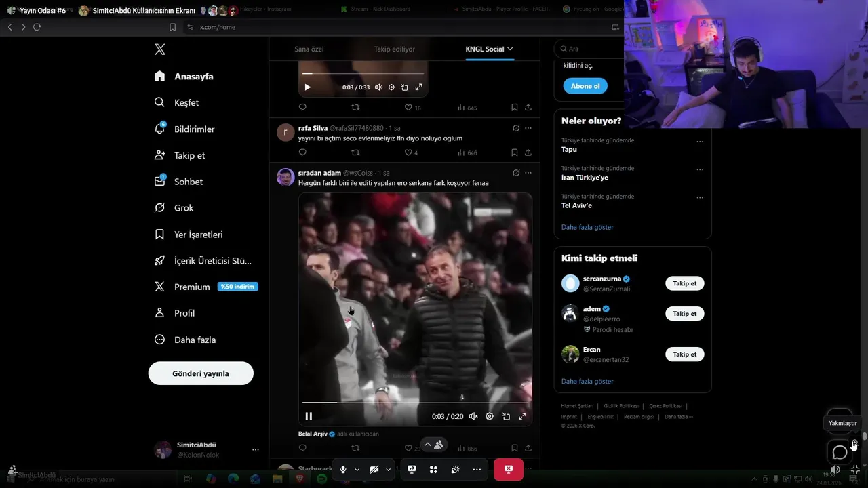Viewport: 868px width, 488px height.
Task: Open sıradan adam's profile avatar
Action: coord(285,177)
